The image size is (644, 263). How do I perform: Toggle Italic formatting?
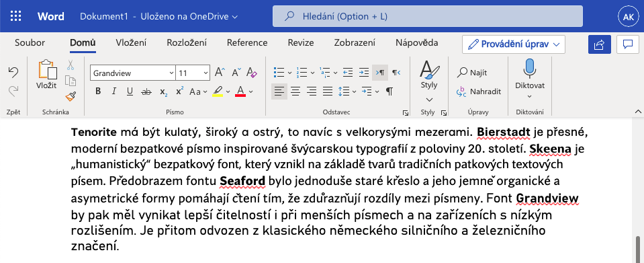[113, 91]
